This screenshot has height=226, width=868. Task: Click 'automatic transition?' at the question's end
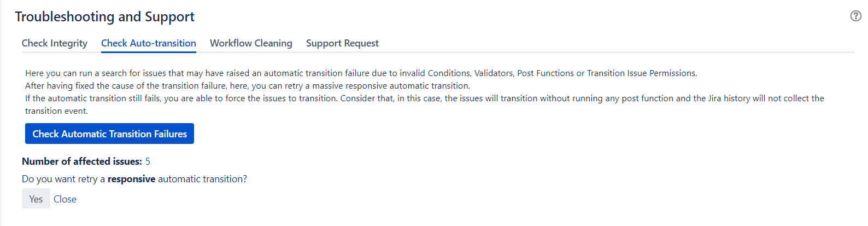(x=202, y=179)
